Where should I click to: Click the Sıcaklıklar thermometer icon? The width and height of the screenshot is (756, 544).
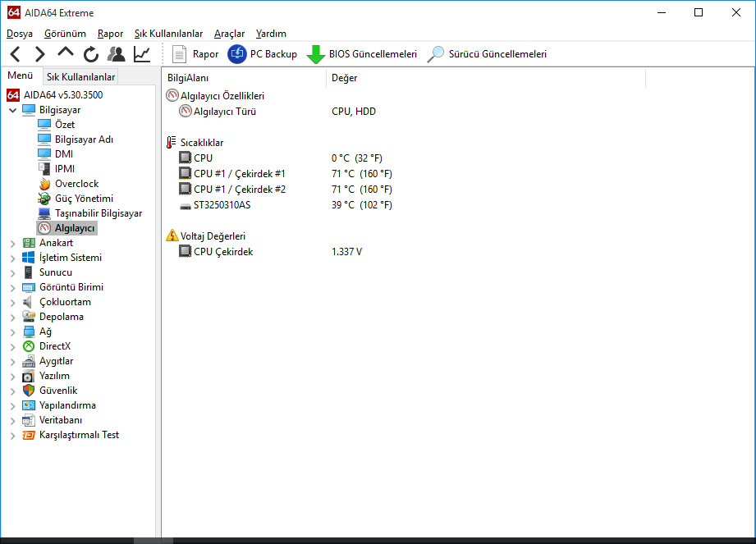172,142
